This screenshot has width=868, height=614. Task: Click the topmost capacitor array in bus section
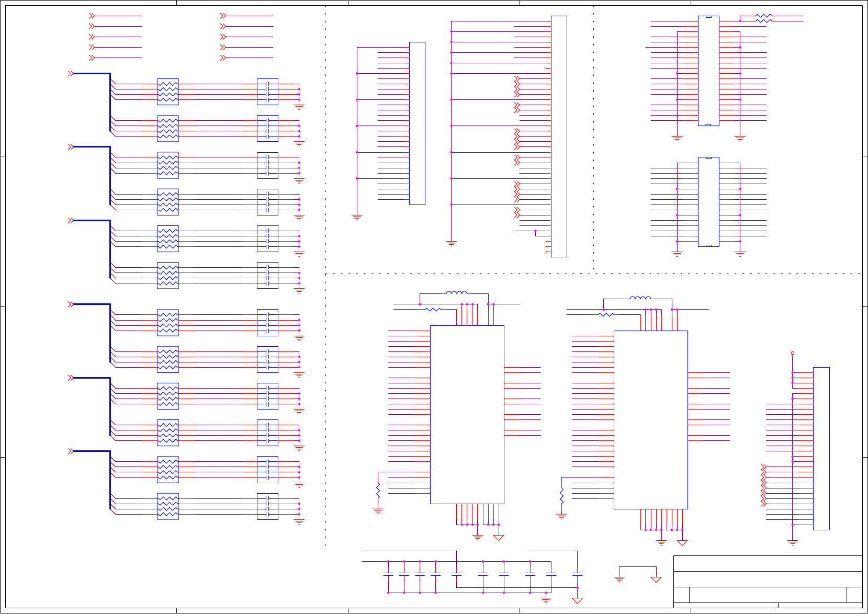[267, 92]
